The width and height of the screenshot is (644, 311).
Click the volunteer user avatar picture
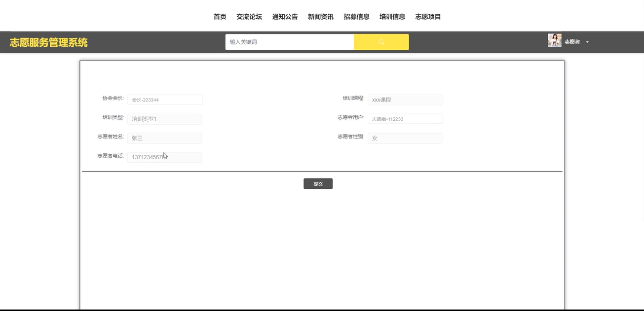554,40
